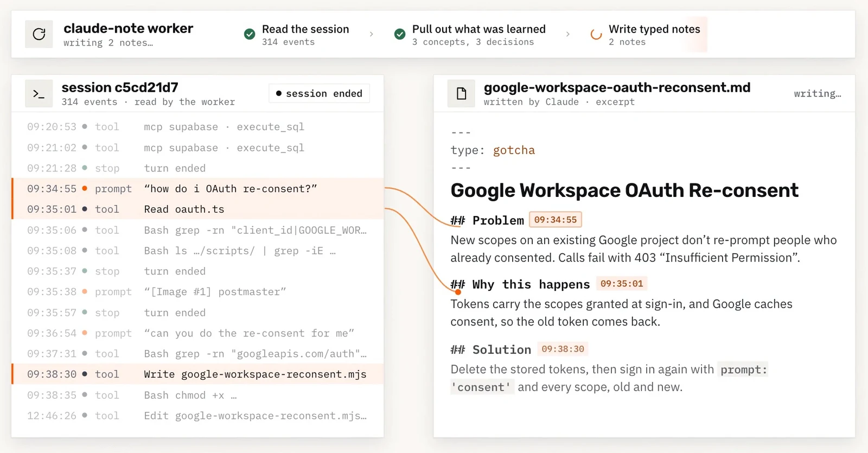Click the session ended badge
The image size is (868, 453).
click(319, 93)
